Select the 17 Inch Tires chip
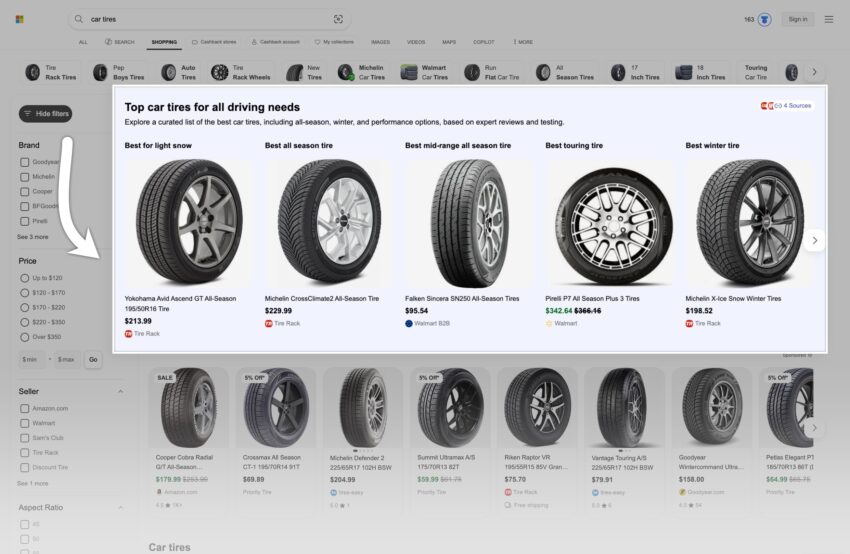 pyautogui.click(x=635, y=72)
